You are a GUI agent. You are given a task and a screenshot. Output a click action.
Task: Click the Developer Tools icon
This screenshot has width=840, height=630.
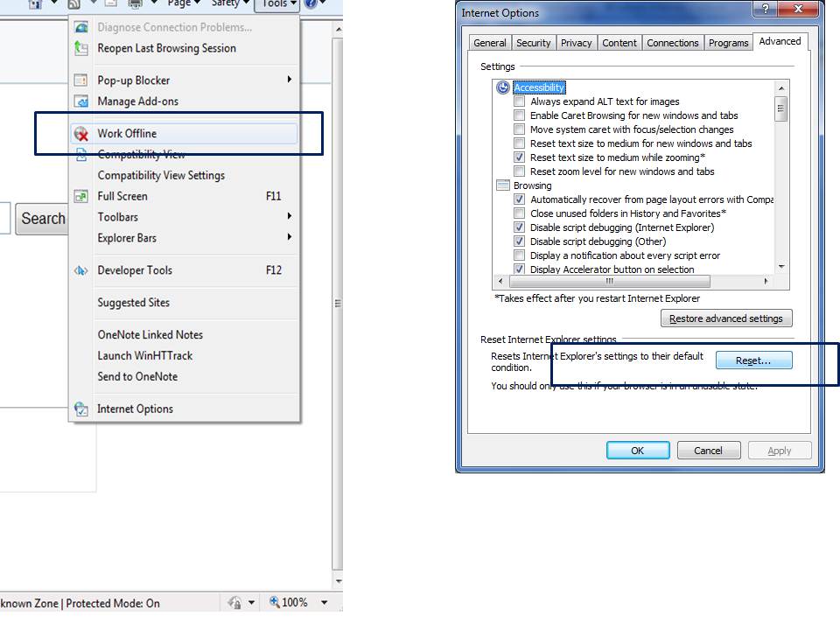[x=80, y=270]
